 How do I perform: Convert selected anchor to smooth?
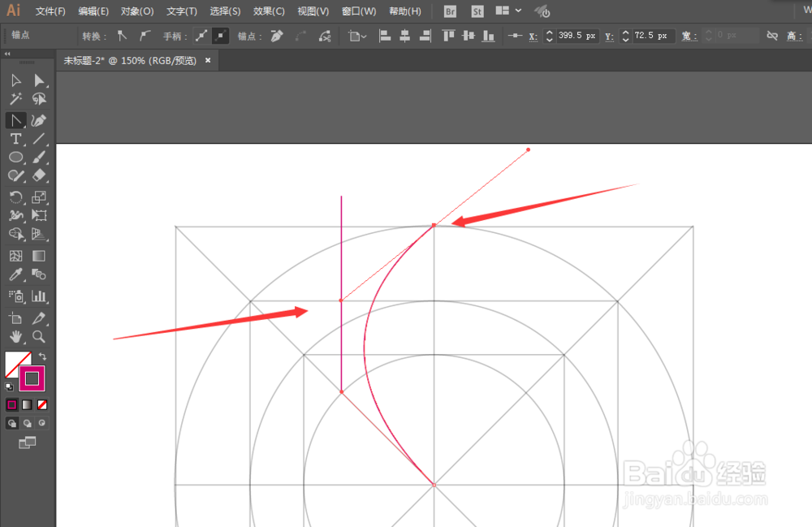(x=145, y=36)
